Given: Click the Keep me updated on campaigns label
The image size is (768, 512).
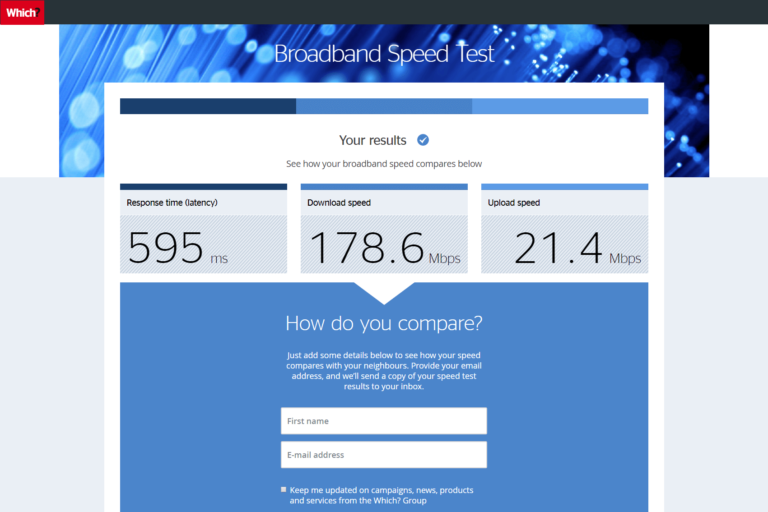Looking at the screenshot, I should (x=381, y=495).
